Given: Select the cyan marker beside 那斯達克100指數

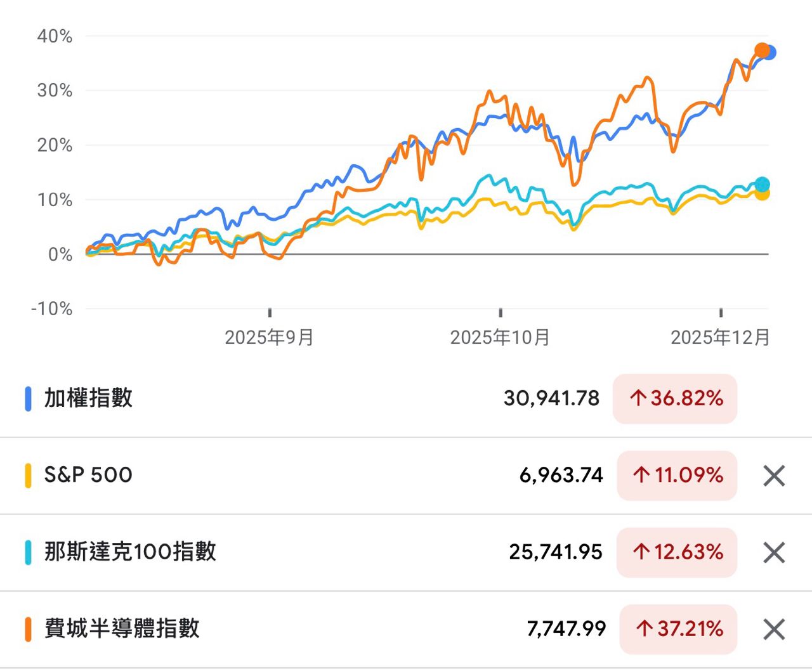Looking at the screenshot, I should point(28,552).
